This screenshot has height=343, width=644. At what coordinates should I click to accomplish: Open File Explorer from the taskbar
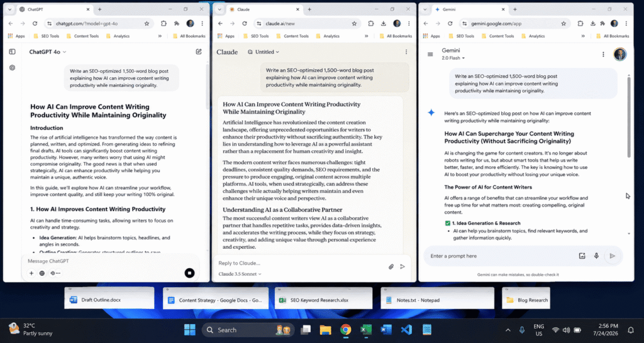click(325, 329)
